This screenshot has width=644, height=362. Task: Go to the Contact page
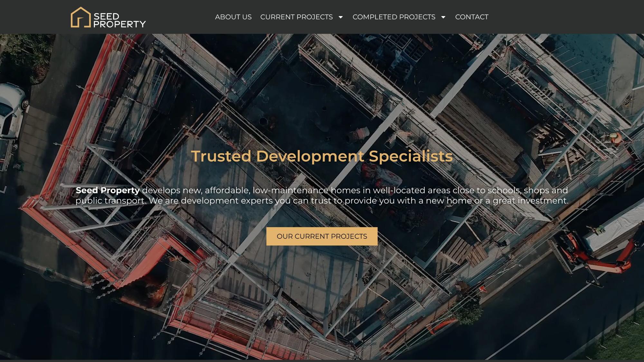point(471,17)
